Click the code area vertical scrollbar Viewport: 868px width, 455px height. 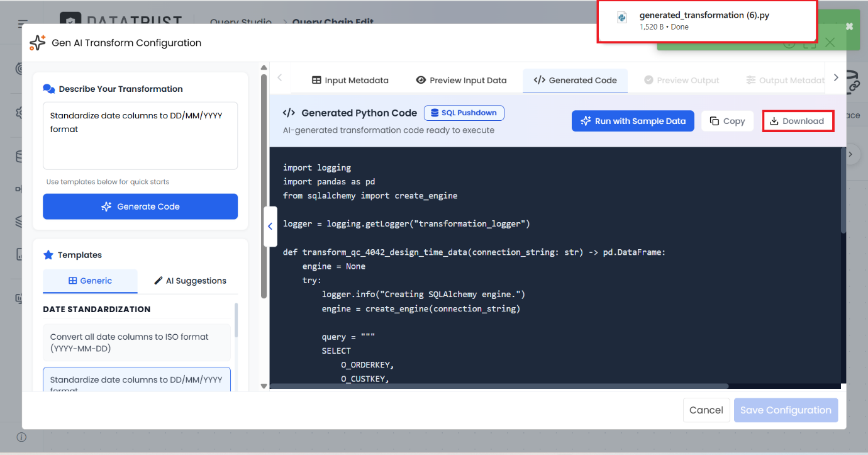(x=843, y=192)
